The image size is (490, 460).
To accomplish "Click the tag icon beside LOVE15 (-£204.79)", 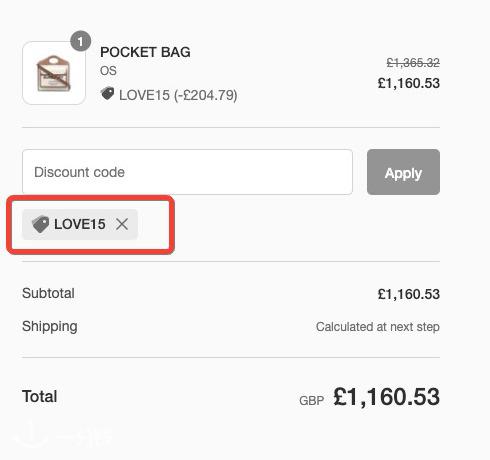I will click(x=107, y=94).
